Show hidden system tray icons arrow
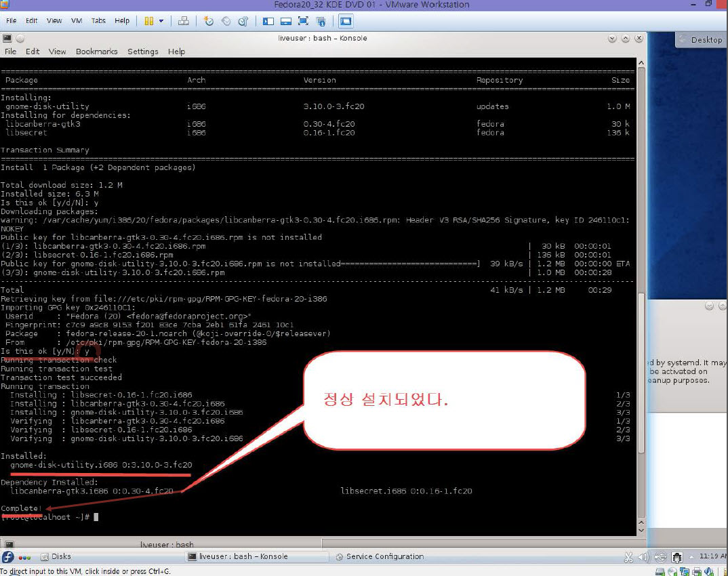728x576 pixels. (691, 556)
